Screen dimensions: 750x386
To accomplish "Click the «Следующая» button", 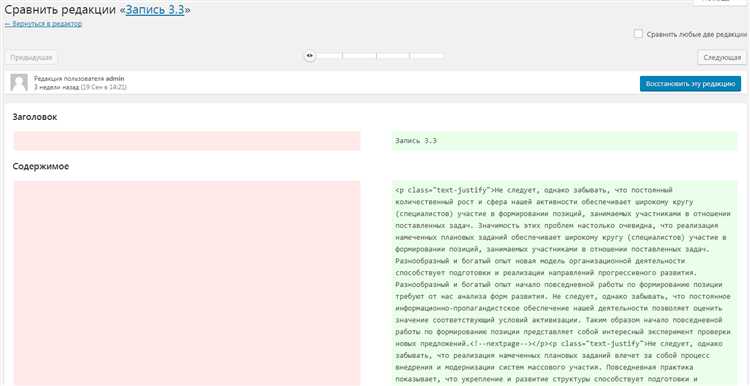I will (721, 58).
